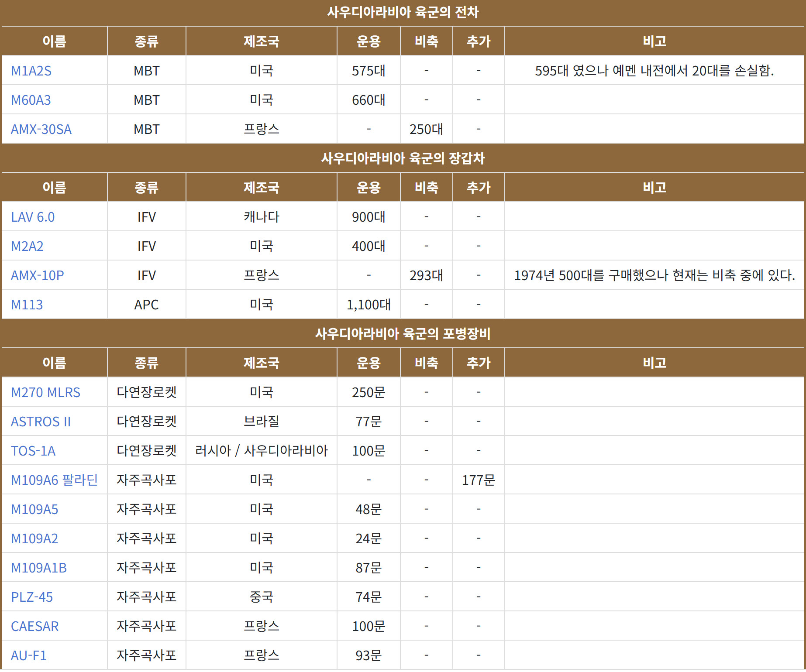Open the M109A5 link
Viewport: 806px width, 672px height.
[34, 509]
